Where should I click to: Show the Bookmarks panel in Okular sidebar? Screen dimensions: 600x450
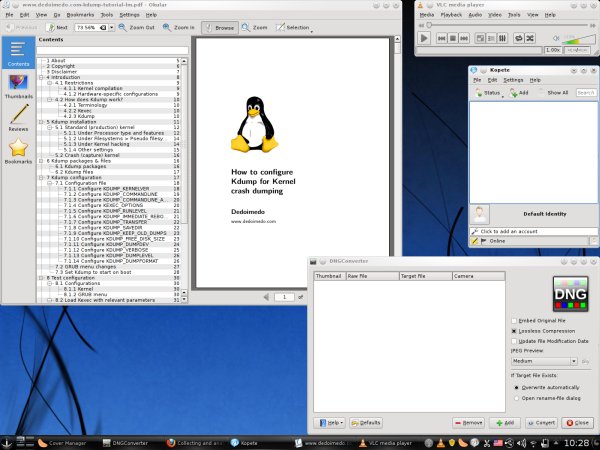tap(18, 153)
